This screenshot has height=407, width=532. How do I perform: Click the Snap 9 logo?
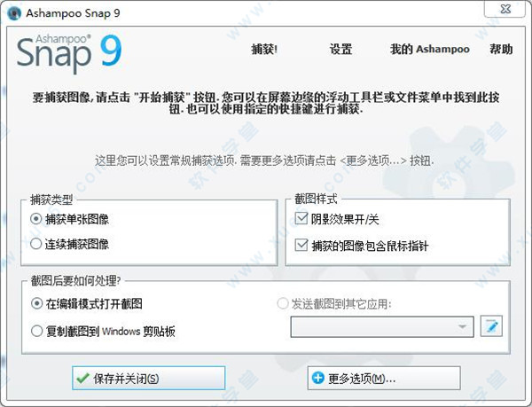[x=69, y=53]
